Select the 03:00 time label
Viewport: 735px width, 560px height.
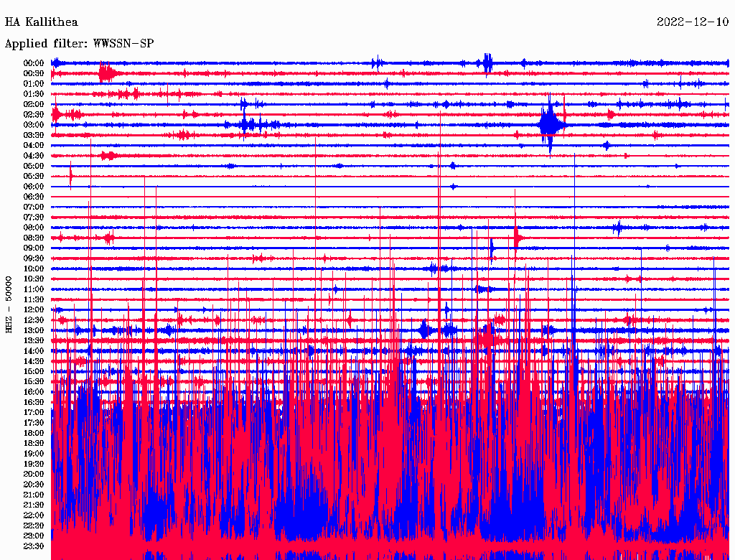click(34, 125)
